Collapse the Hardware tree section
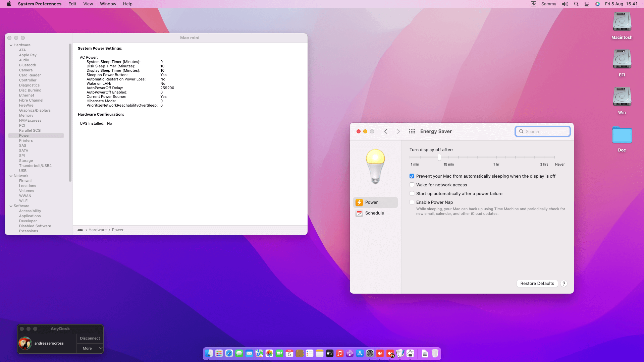This screenshot has height=362, width=644. pos(11,45)
